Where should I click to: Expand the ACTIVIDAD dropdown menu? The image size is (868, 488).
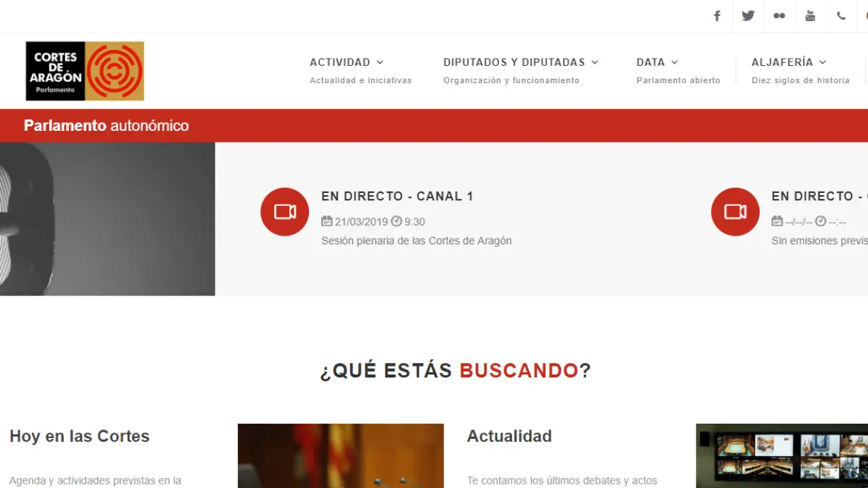(x=346, y=62)
